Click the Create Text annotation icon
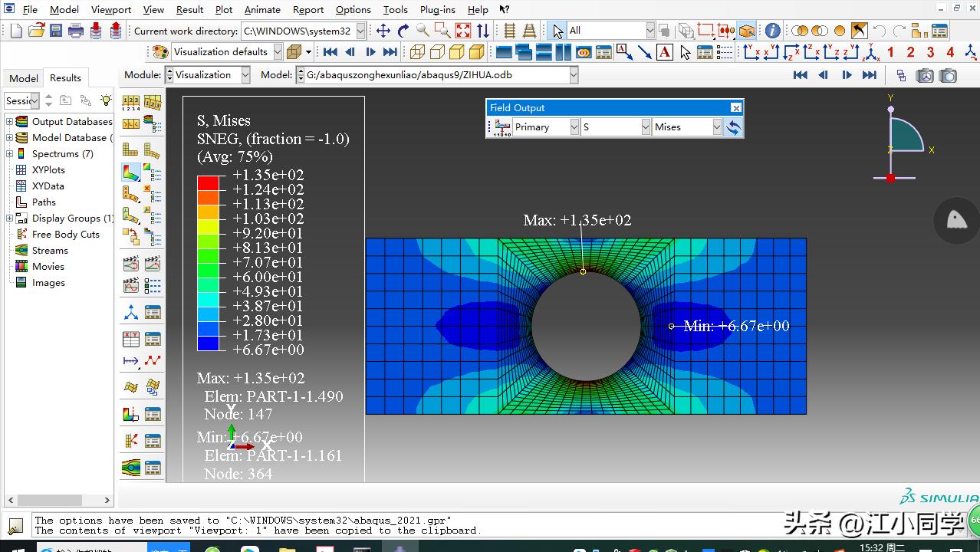The height and width of the screenshot is (552, 980). (x=664, y=52)
